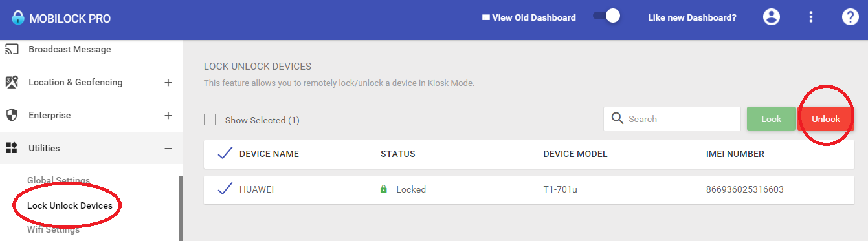The width and height of the screenshot is (868, 241).
Task: Open the three-dot more options menu
Action: pos(810,17)
